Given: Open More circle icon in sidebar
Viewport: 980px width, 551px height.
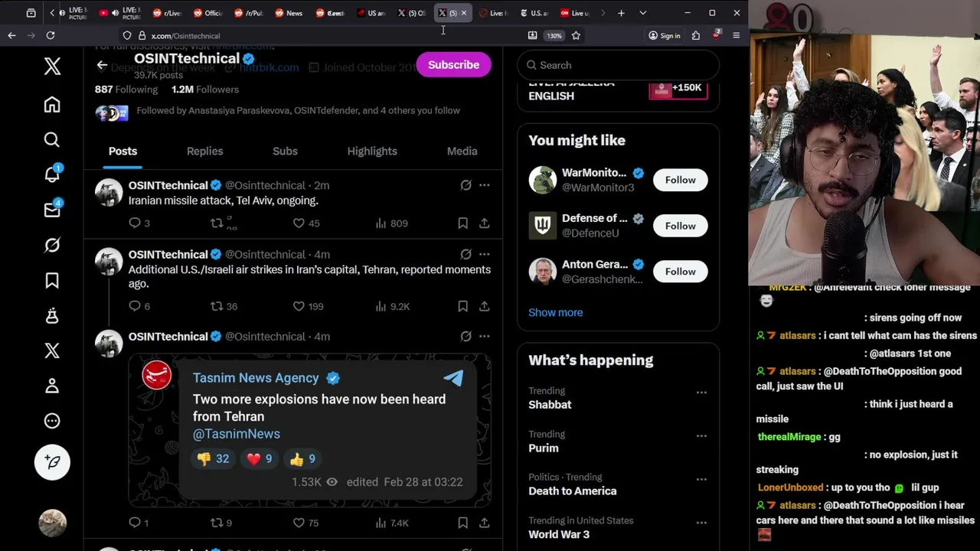Looking at the screenshot, I should click(52, 421).
